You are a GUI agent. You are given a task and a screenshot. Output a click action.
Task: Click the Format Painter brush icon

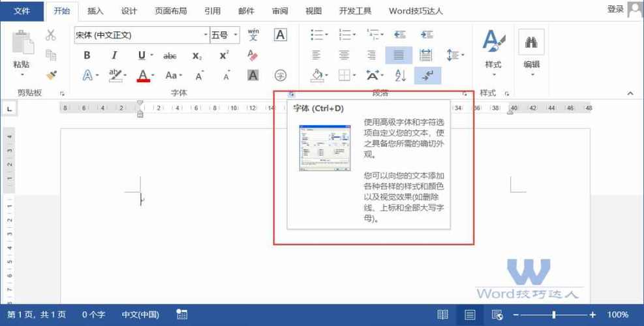point(51,75)
